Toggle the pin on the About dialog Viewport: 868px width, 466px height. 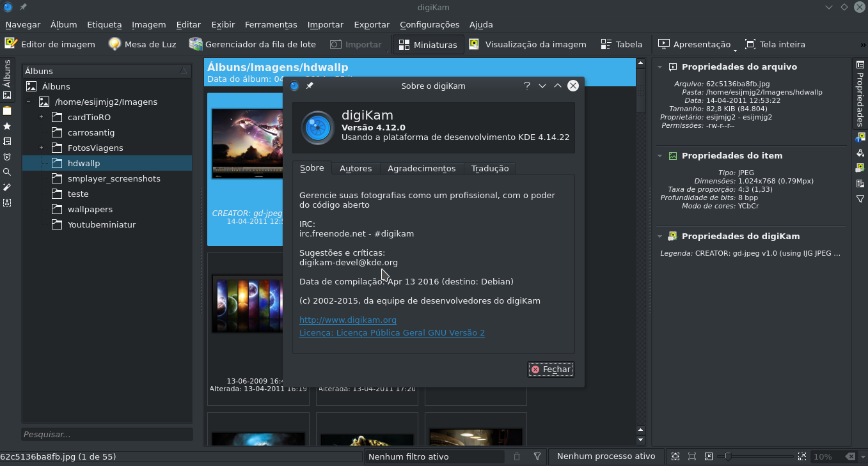(310, 85)
